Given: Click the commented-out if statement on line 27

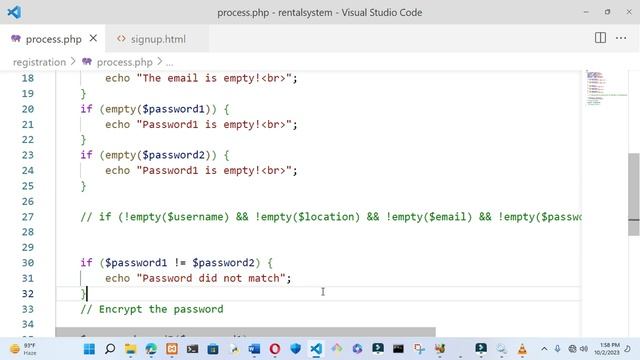Looking at the screenshot, I should pyautogui.click(x=331, y=217).
